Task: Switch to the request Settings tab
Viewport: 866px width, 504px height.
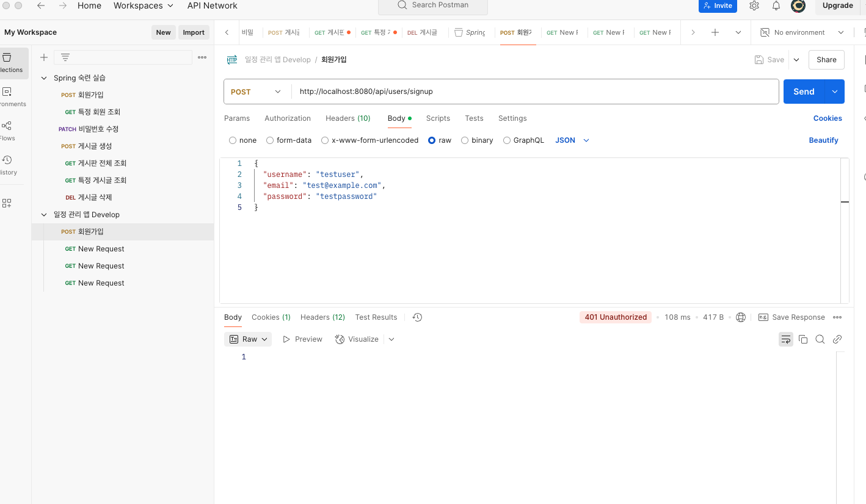Action: click(x=512, y=118)
